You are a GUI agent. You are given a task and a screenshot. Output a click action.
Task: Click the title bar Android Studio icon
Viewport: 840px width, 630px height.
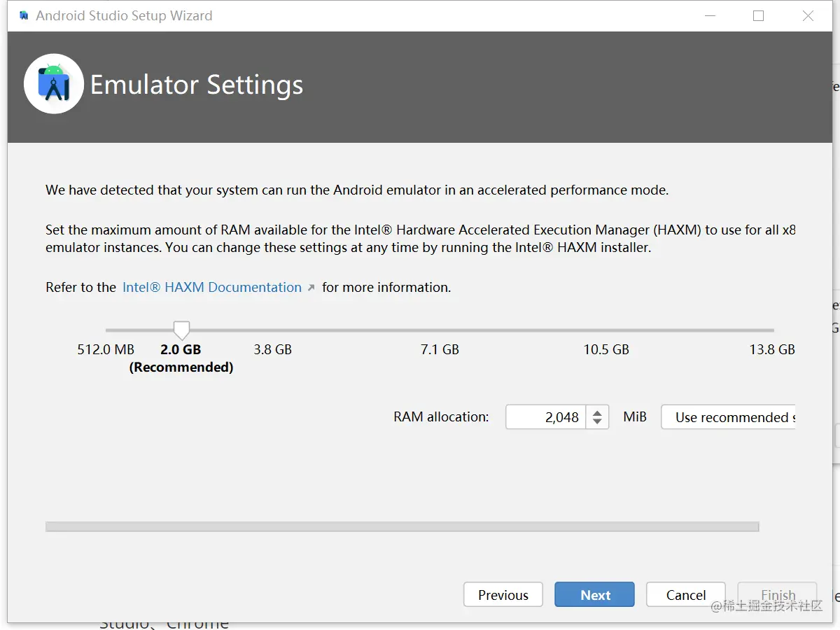coord(24,15)
